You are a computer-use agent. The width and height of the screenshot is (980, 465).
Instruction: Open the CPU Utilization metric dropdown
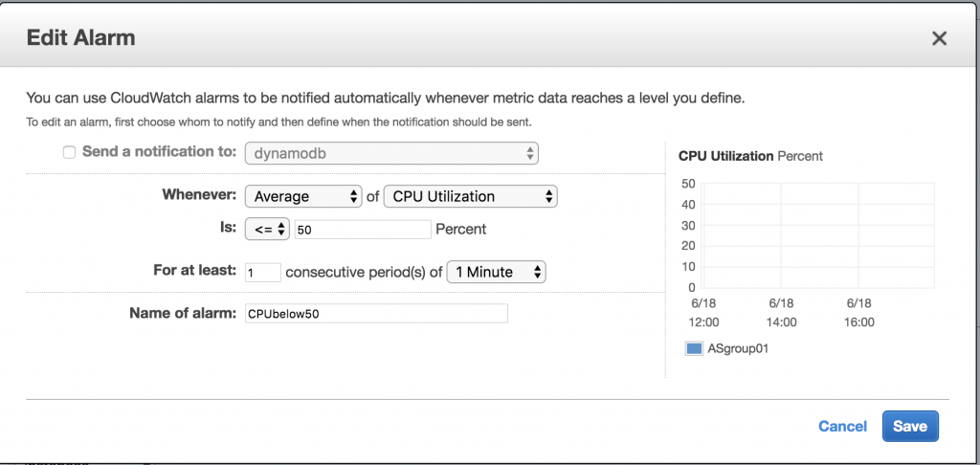(470, 196)
